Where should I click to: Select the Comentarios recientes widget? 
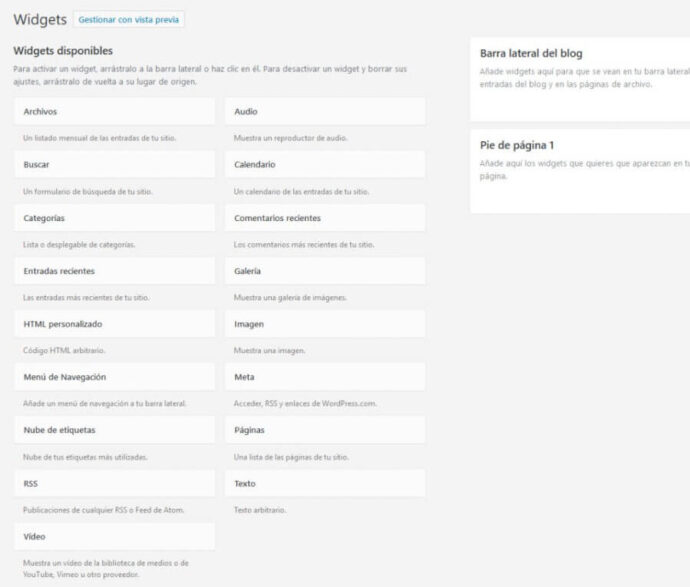pyautogui.click(x=325, y=217)
